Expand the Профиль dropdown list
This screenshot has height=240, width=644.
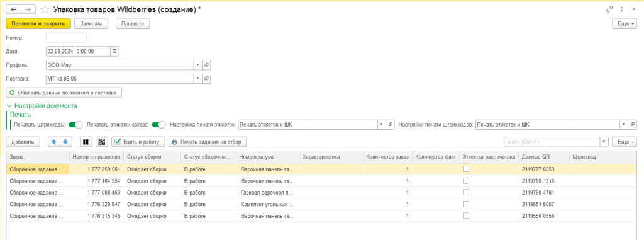(198, 65)
